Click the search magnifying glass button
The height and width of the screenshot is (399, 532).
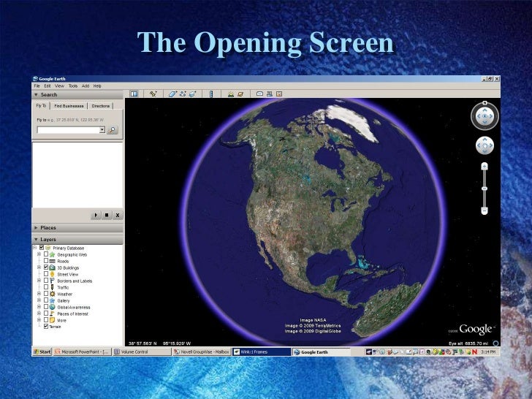113,130
